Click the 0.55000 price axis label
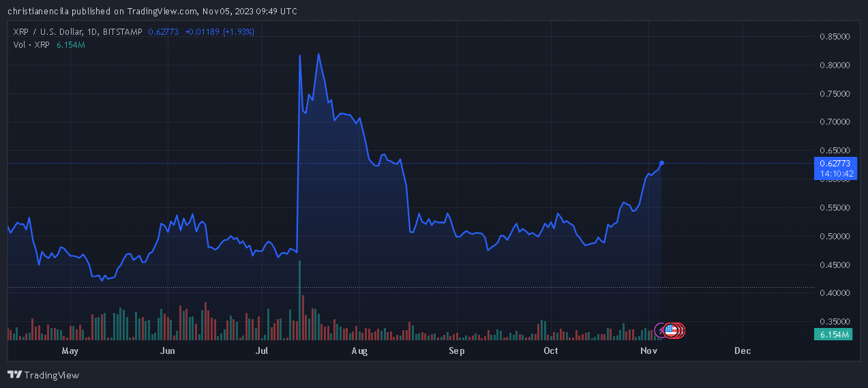Image resolution: width=868 pixels, height=388 pixels. 835,208
